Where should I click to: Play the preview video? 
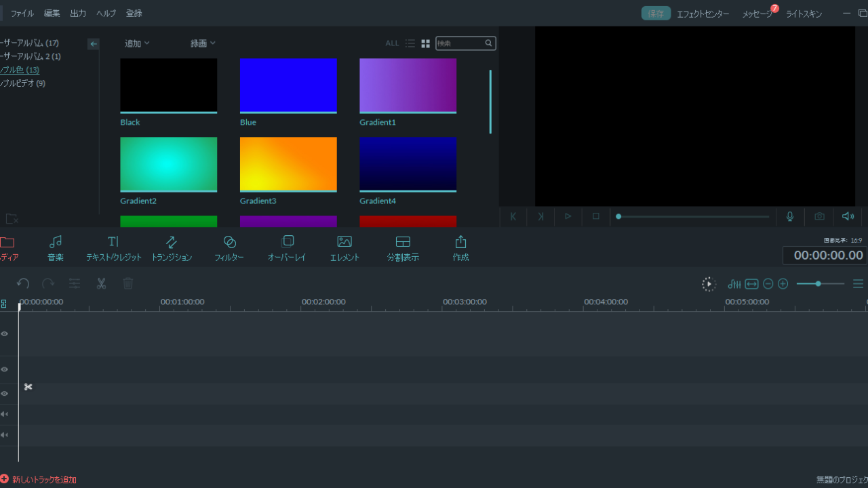[568, 216]
